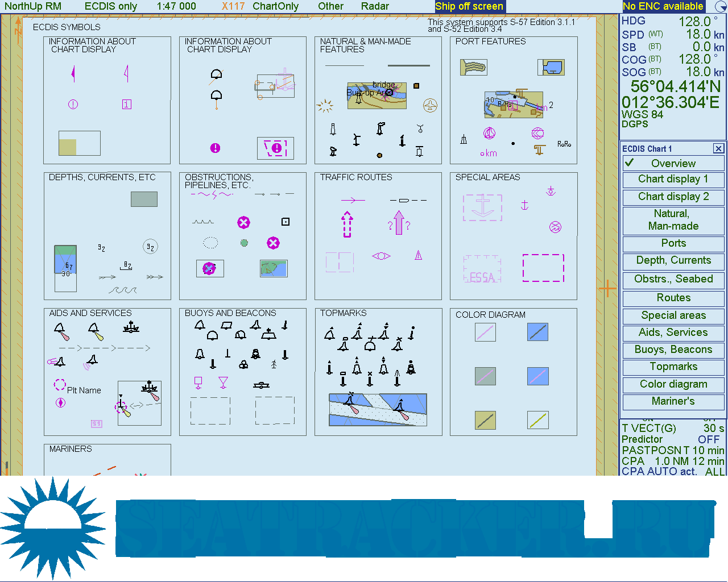728x582 pixels.
Task: Click the solid magenta exclamation circle symbol
Action: (x=215, y=148)
